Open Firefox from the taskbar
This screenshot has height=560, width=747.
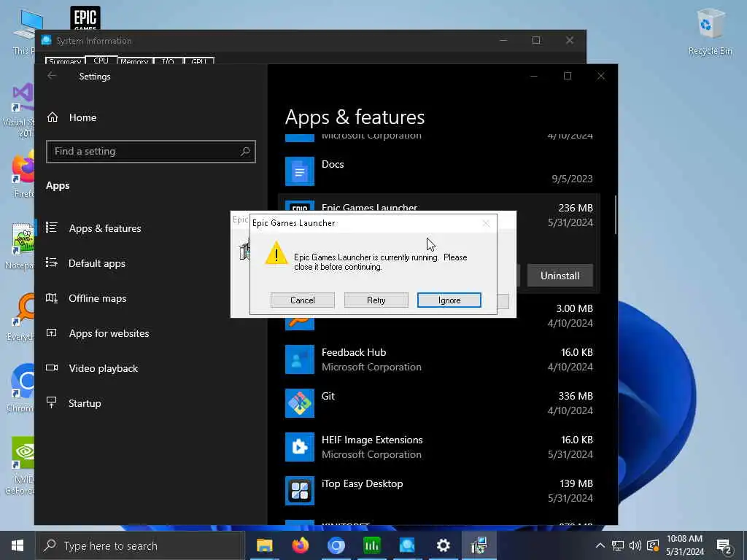pyautogui.click(x=300, y=545)
